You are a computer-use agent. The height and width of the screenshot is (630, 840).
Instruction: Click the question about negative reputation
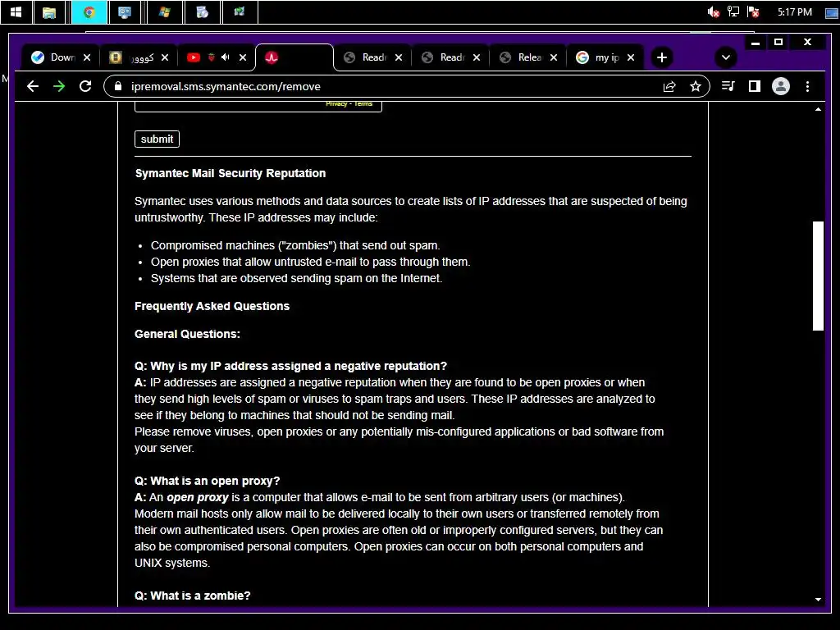[x=291, y=366]
